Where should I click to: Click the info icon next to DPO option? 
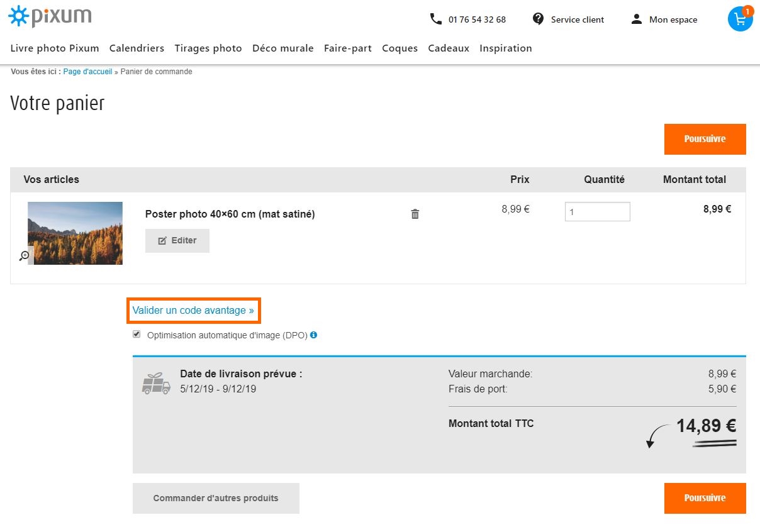coord(313,335)
